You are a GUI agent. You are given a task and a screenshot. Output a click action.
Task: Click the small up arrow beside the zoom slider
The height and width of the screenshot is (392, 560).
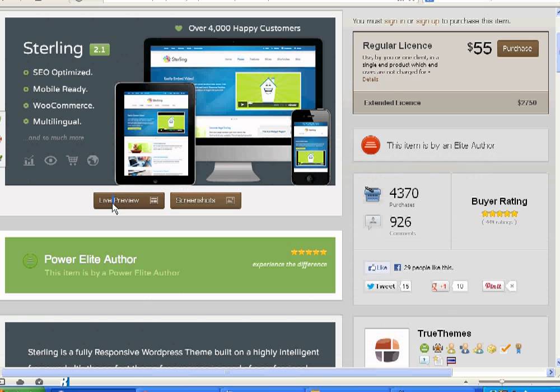pyautogui.click(x=466, y=382)
